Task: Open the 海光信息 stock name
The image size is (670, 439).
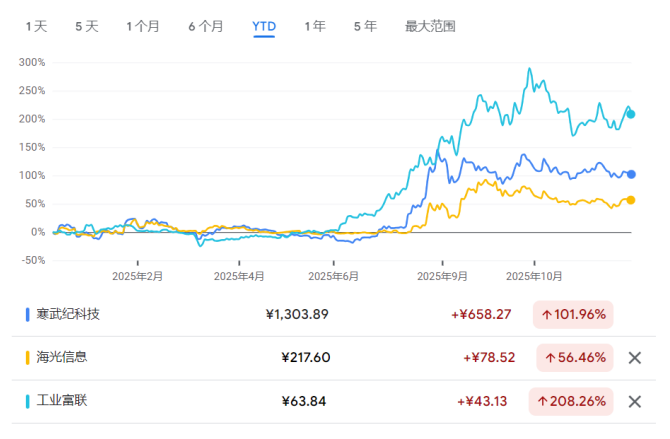Action: [x=62, y=357]
